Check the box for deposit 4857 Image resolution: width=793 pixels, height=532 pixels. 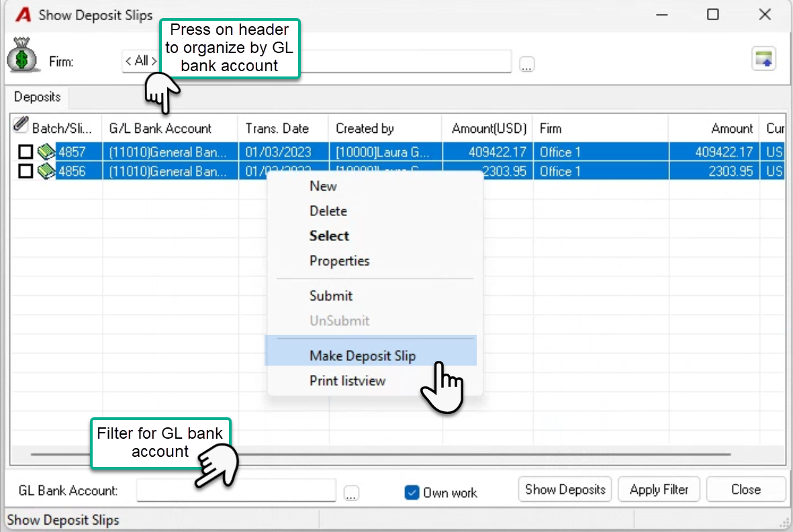tap(26, 152)
